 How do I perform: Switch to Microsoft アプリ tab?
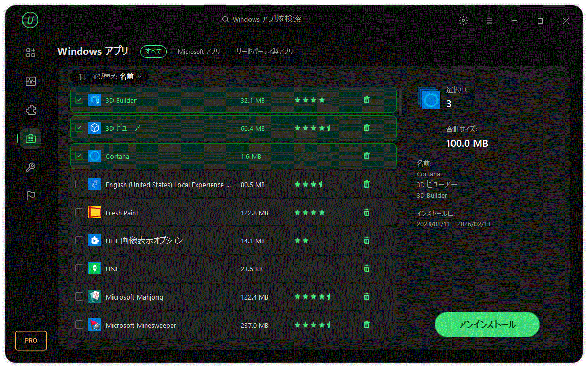point(199,51)
